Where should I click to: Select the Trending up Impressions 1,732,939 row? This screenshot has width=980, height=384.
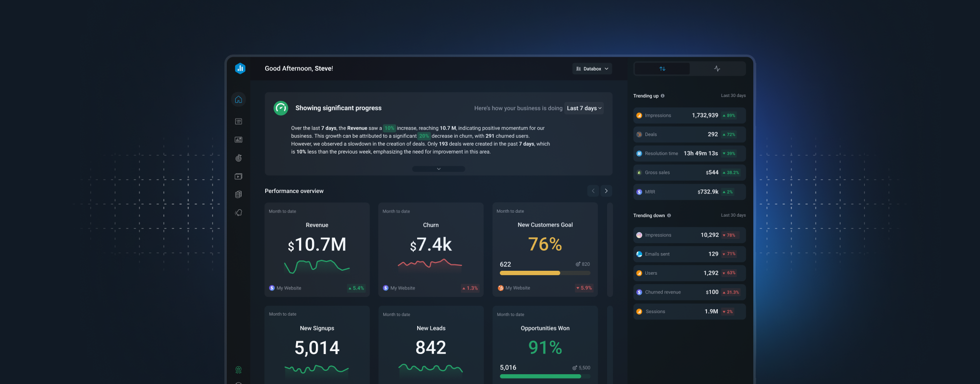[x=689, y=116]
